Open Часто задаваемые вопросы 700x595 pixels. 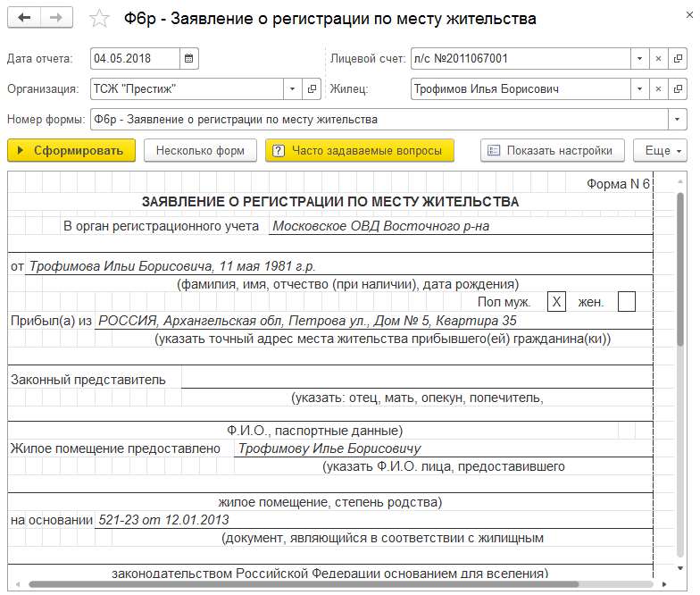coord(360,150)
